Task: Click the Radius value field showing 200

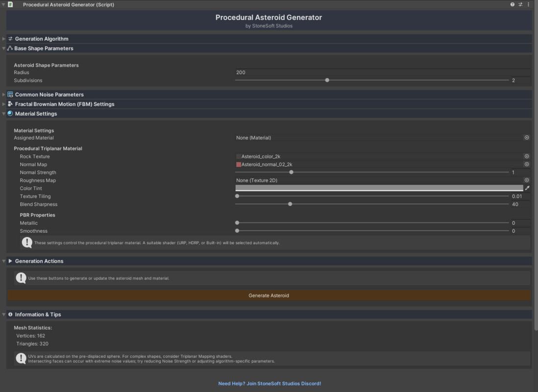Action: [383, 73]
